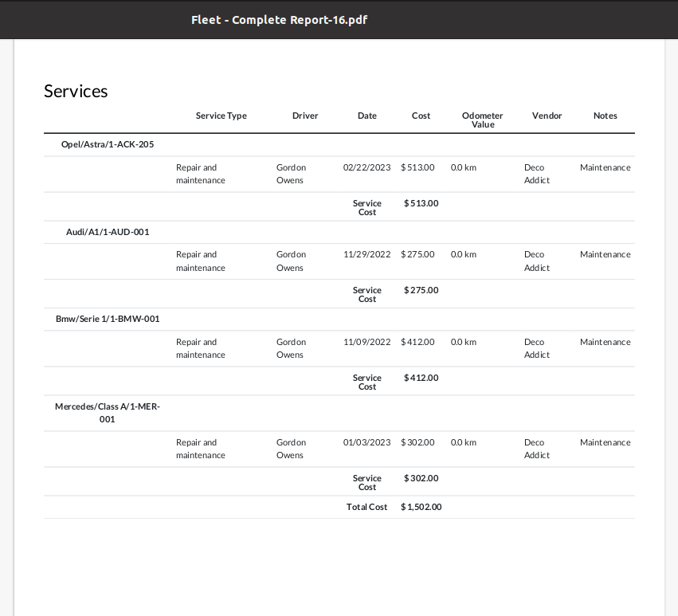
Task: Click Deco Addict vendor in the Mercedes row
Action: tap(537, 449)
